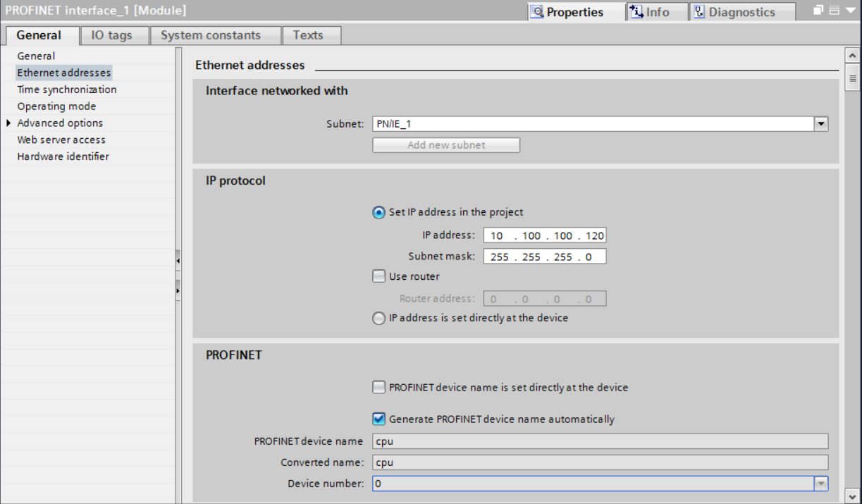Screen dimensions: 862x504
Task: Select 'Hardware identifier' in the navigation tree
Action: coord(63,156)
